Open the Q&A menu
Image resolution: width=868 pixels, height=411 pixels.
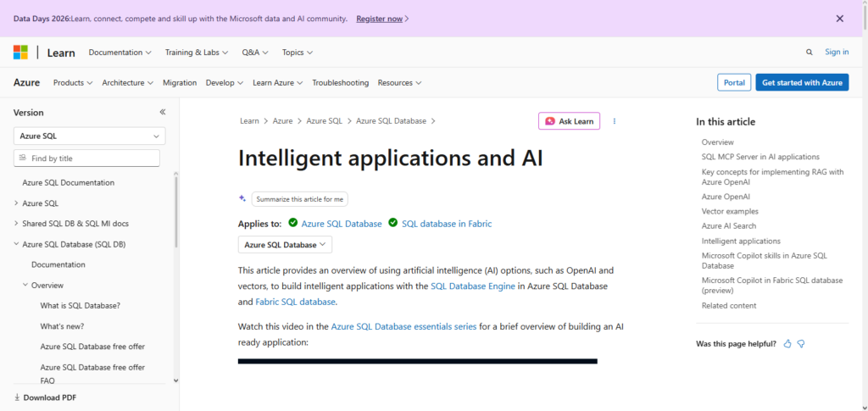point(255,53)
